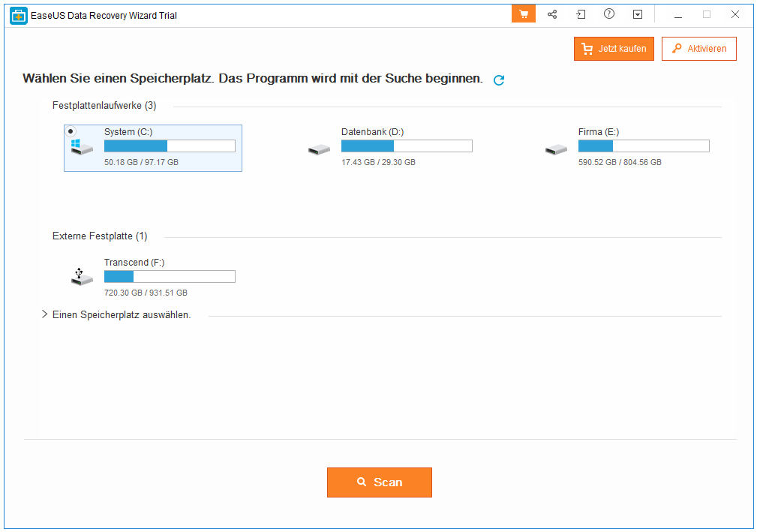Select the System (C:) drive icon
757x532 pixels.
(x=82, y=147)
